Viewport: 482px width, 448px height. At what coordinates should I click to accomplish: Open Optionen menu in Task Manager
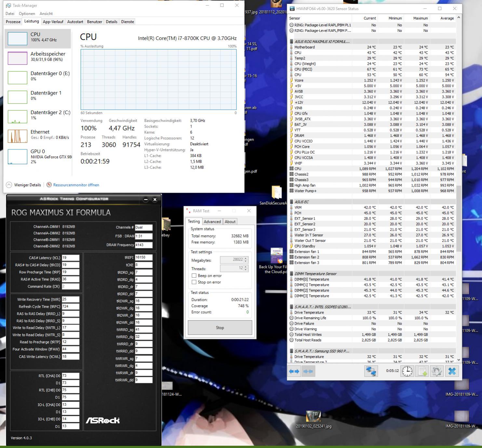click(27, 14)
